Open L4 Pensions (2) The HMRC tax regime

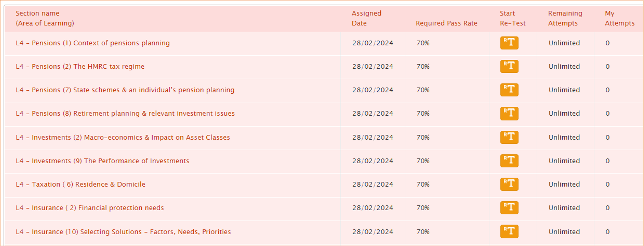click(80, 67)
